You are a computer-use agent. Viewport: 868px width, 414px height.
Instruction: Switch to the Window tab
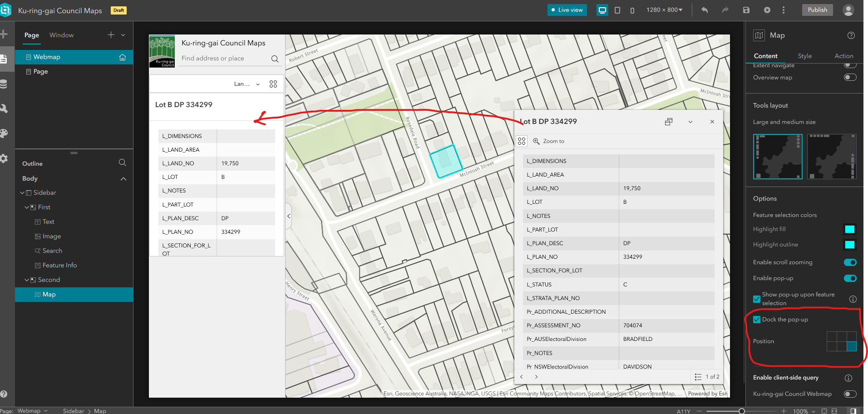click(61, 35)
